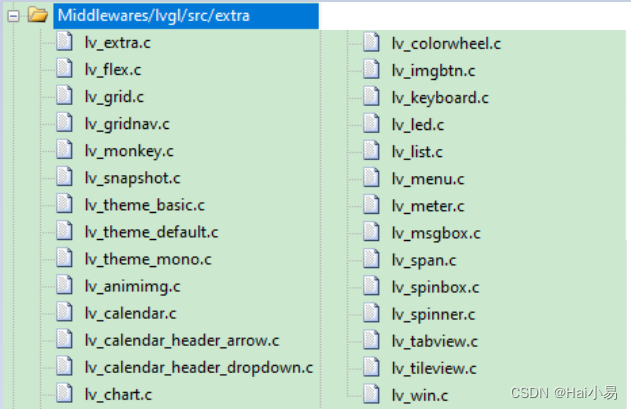Screen dimensions: 632x409
Task: Select the lv_tabview.c file name
Action: tap(434, 341)
